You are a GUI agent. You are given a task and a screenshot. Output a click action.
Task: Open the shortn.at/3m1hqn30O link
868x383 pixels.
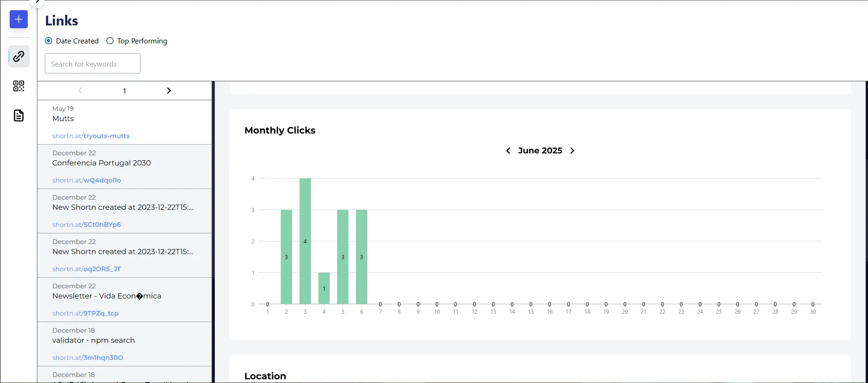pos(87,358)
